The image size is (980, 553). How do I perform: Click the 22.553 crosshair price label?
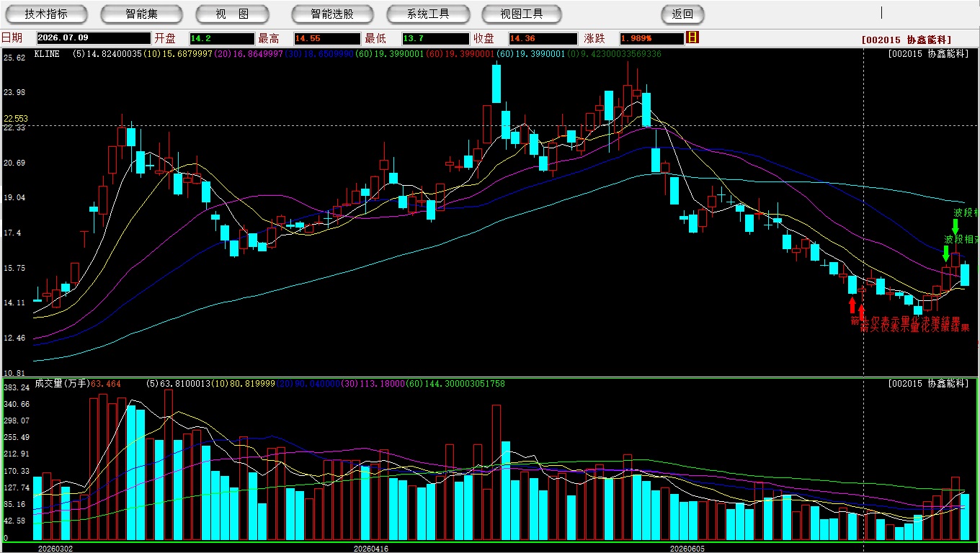pyautogui.click(x=16, y=119)
